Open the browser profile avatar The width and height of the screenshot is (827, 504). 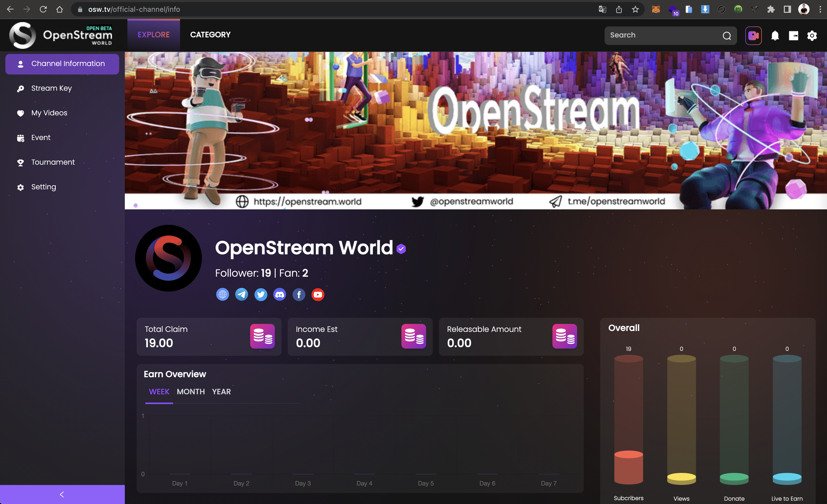804,9
